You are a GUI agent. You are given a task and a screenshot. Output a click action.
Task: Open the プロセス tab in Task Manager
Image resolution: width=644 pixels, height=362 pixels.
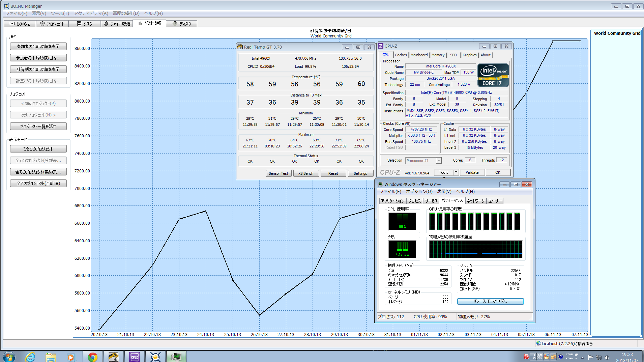[414, 201]
